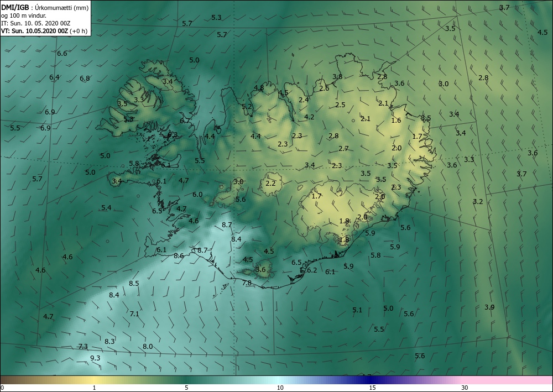
Task: Click the 6.4 value label
Action: (x=54, y=77)
